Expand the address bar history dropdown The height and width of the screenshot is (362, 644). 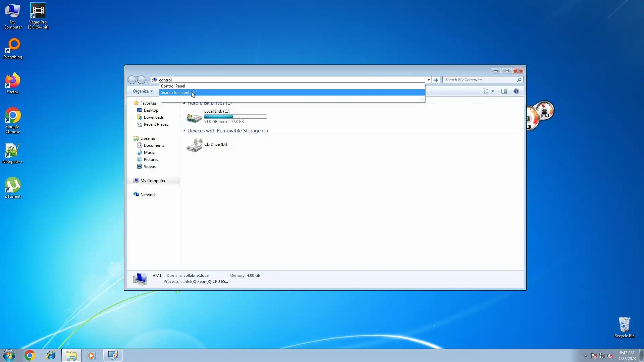pos(428,80)
